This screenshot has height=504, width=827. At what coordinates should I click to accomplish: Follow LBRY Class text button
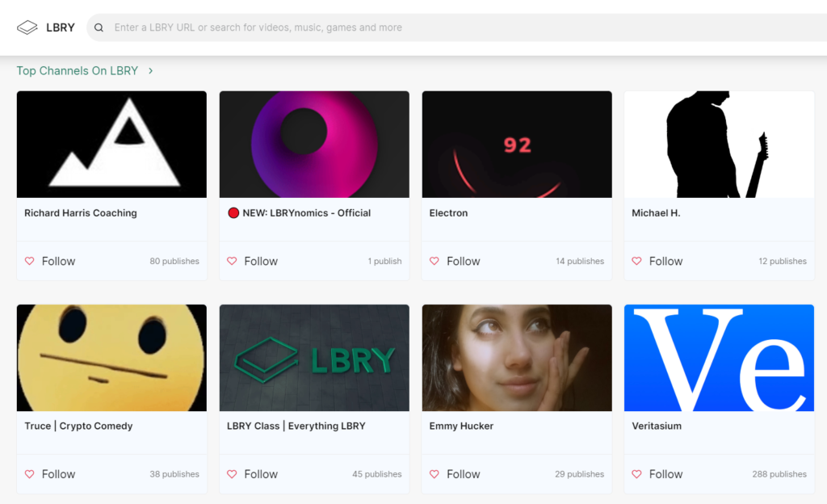click(x=261, y=474)
